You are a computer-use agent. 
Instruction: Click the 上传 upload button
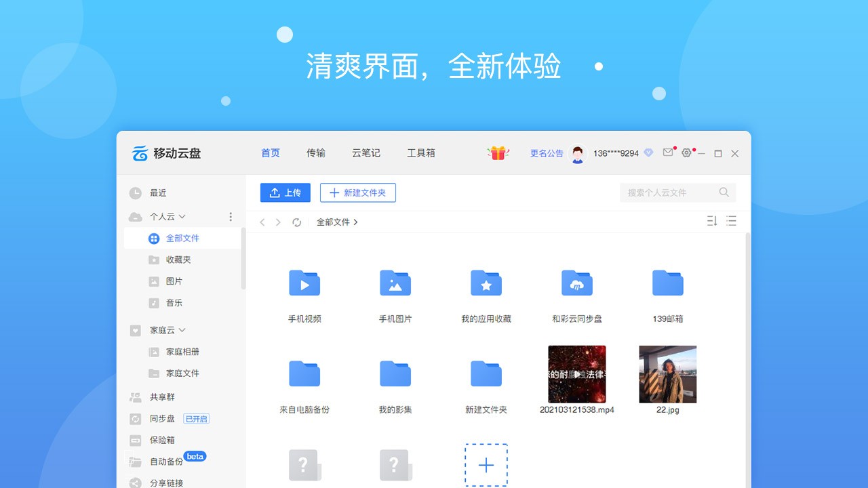tap(285, 192)
